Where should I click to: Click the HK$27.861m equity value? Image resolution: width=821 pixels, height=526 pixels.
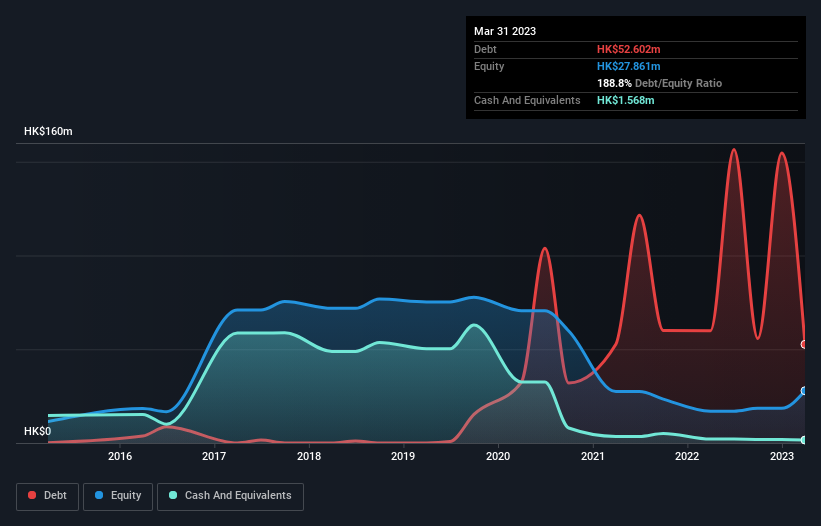pyautogui.click(x=628, y=66)
